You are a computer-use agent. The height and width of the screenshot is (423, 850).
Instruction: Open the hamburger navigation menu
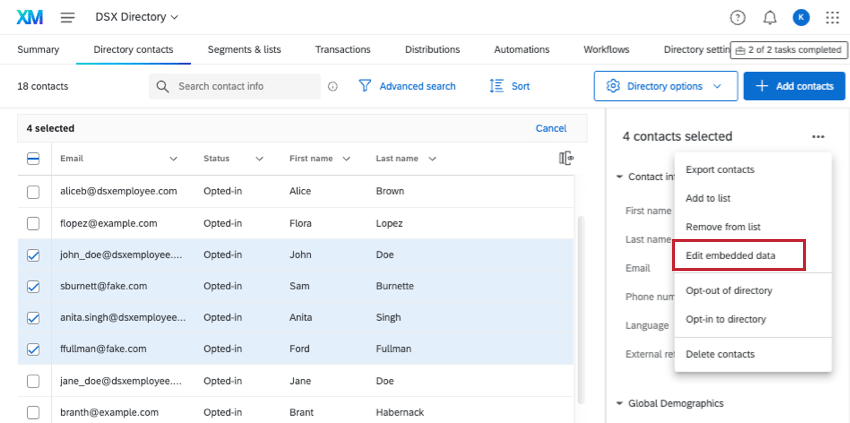pyautogui.click(x=68, y=17)
